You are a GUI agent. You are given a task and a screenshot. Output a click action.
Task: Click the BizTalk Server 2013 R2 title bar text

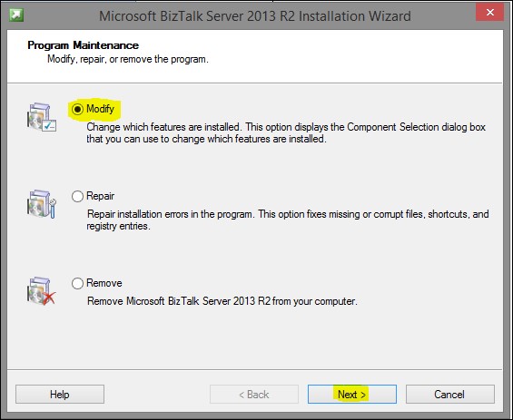255,15
